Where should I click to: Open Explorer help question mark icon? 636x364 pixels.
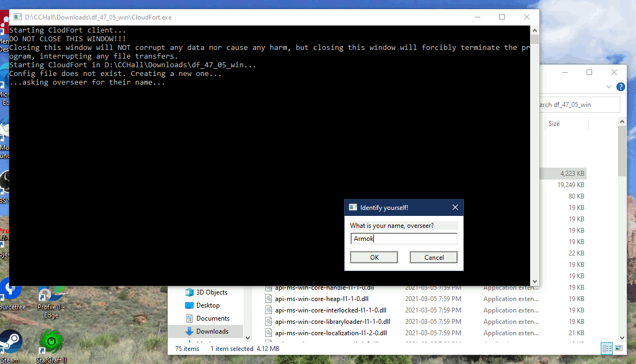pos(621,87)
